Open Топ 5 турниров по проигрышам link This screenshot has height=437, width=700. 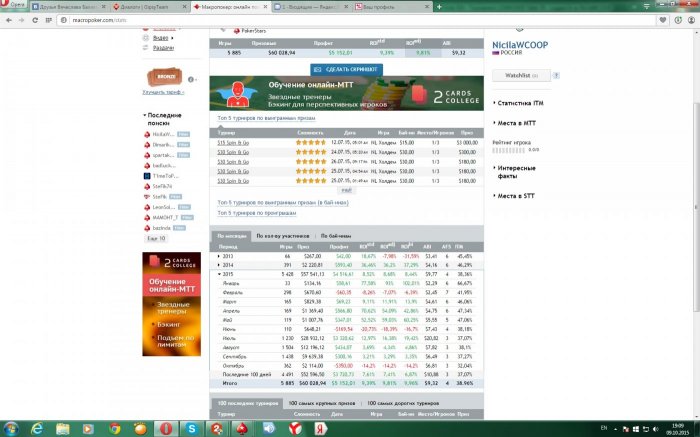point(257,213)
